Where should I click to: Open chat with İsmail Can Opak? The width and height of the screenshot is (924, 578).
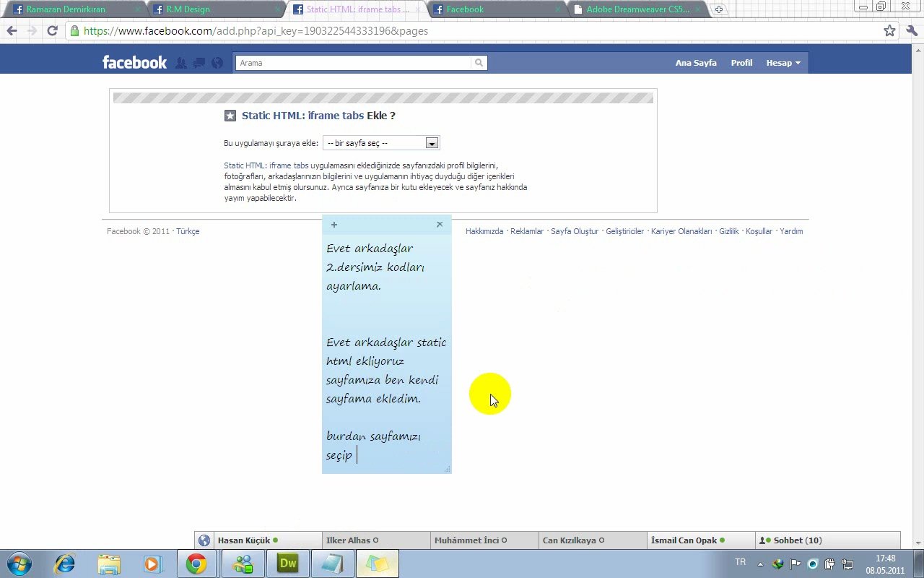pos(701,540)
